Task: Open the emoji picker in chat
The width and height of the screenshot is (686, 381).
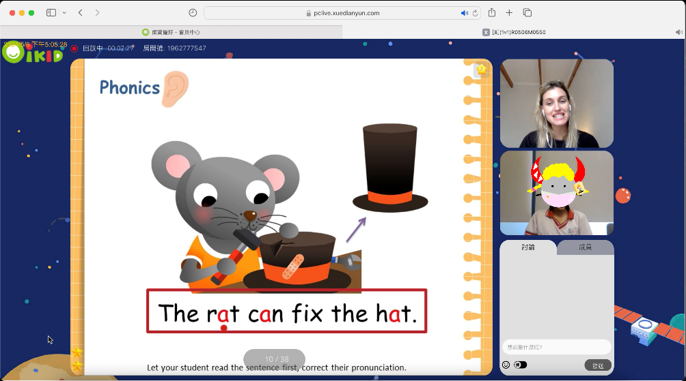Action: click(506, 365)
